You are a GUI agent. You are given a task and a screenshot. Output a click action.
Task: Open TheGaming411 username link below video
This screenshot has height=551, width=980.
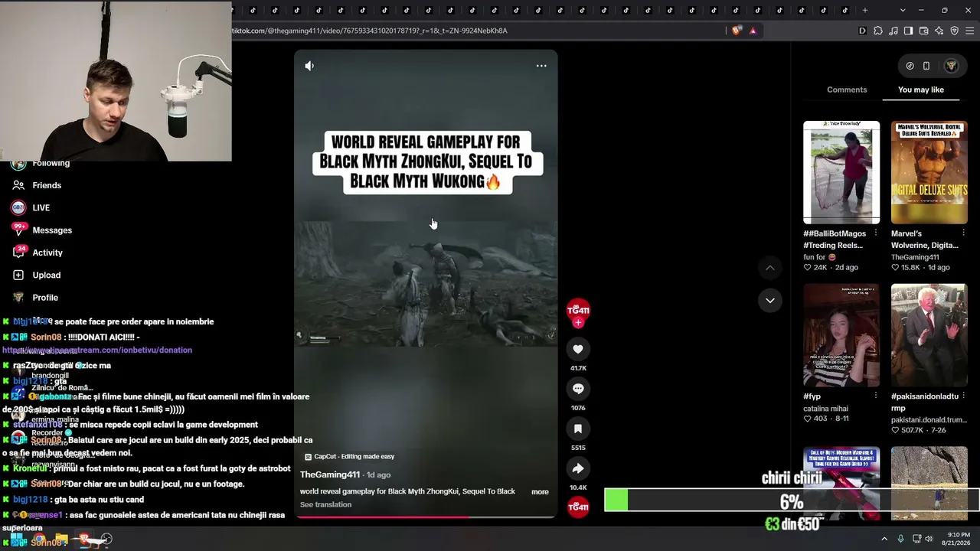coord(330,474)
